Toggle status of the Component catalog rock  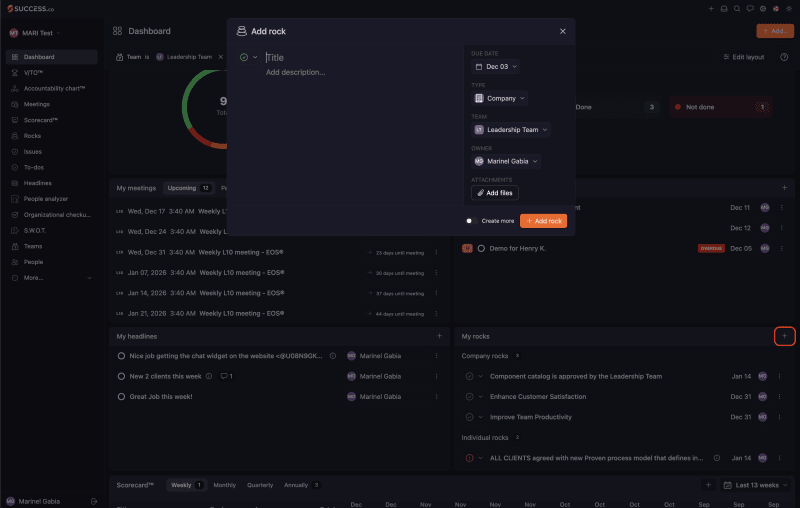click(469, 376)
